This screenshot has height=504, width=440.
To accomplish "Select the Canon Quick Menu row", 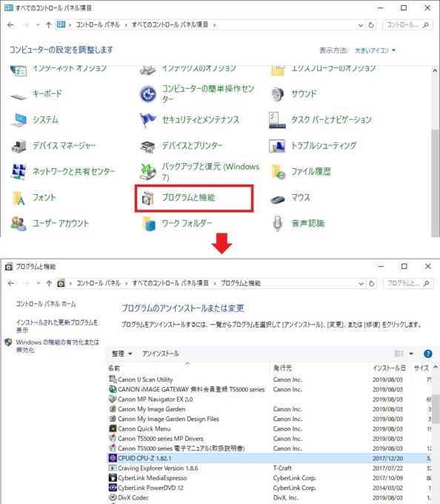I will tap(268, 429).
